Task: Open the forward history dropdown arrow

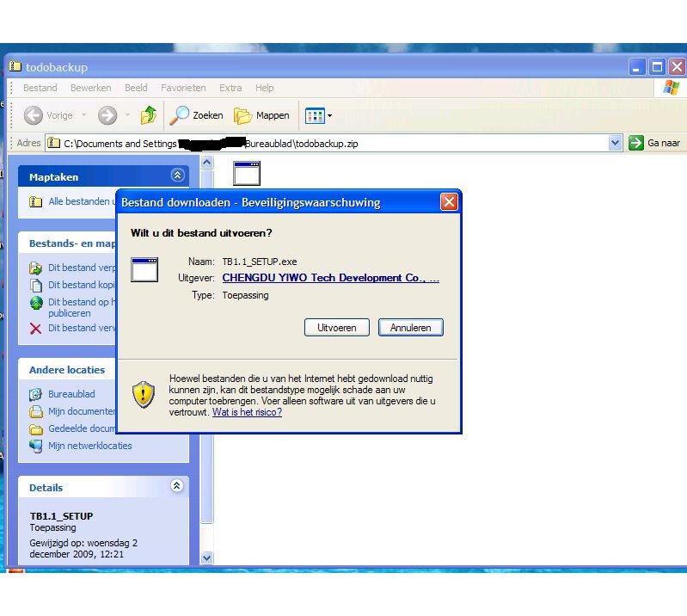Action: (127, 115)
